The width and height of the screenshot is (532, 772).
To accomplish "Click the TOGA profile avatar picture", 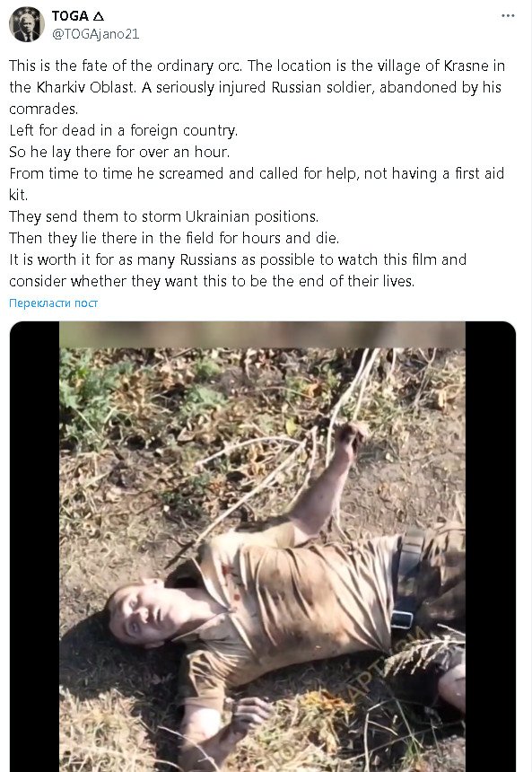I will pyautogui.click(x=27, y=24).
